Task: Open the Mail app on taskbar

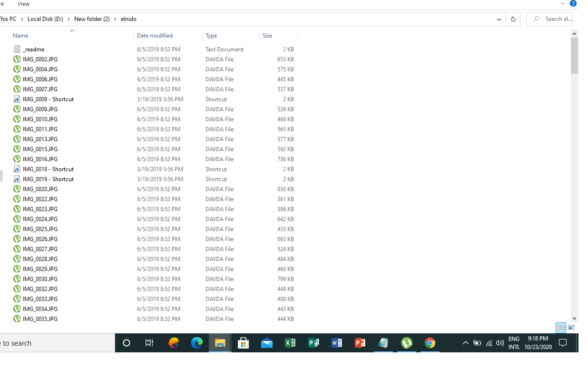Action: click(x=267, y=343)
